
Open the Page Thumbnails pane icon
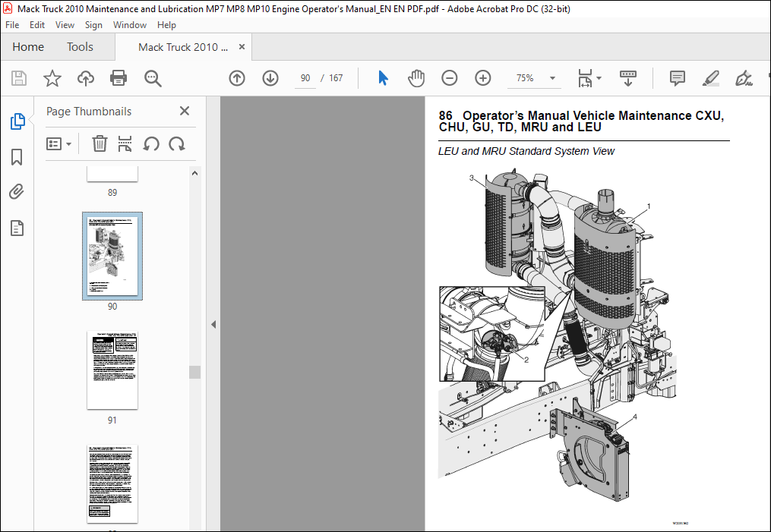coord(17,121)
